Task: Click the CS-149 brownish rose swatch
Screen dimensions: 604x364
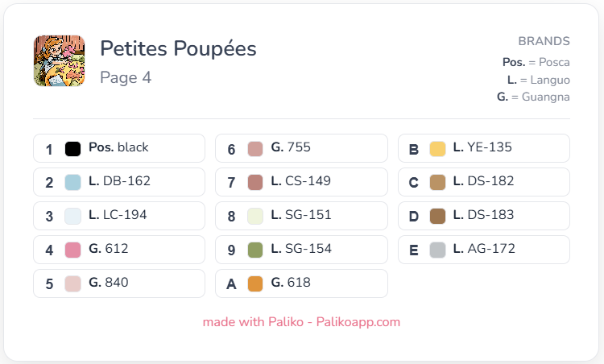Action: pyautogui.click(x=255, y=182)
